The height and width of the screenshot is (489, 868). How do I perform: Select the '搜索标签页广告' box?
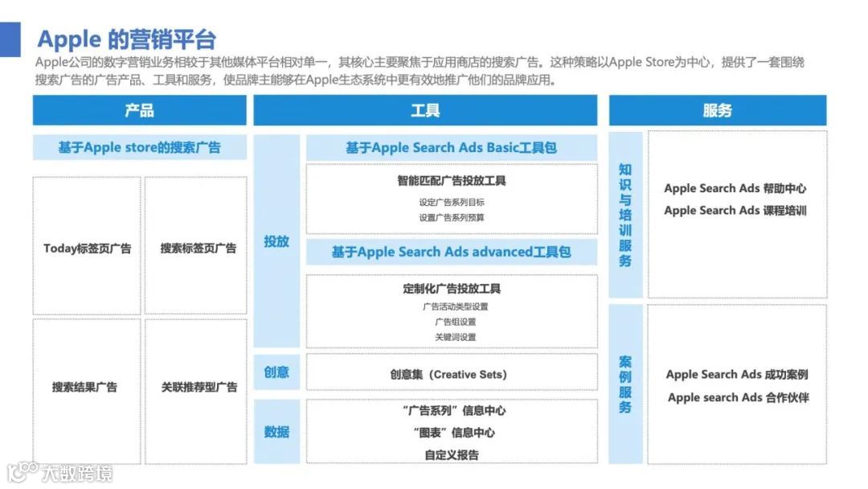[x=196, y=246]
